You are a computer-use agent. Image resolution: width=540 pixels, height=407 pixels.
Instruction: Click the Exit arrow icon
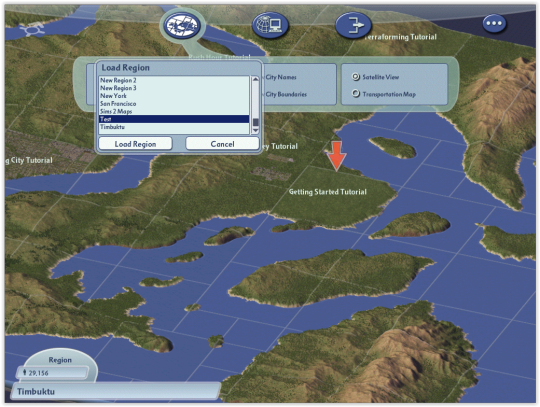tap(354, 25)
